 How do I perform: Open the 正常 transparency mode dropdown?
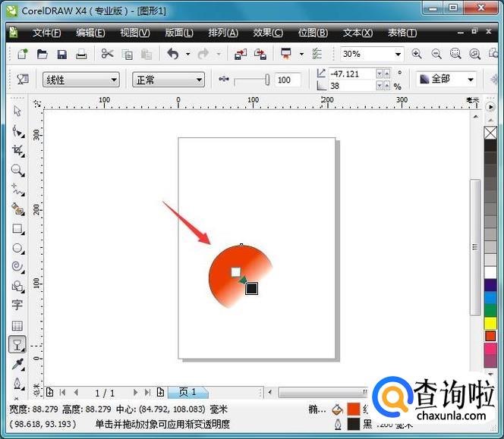(x=168, y=80)
